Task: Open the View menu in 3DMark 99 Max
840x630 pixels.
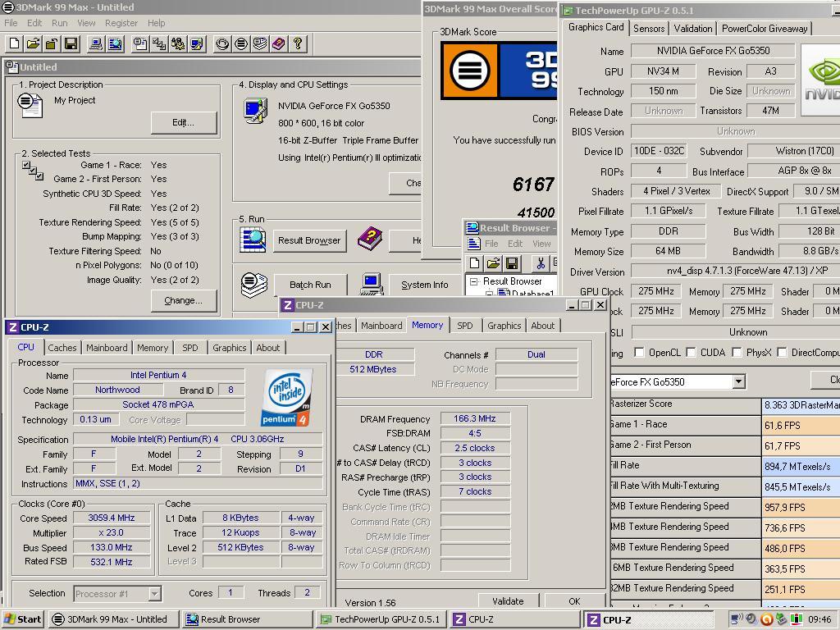Action: tap(86, 23)
